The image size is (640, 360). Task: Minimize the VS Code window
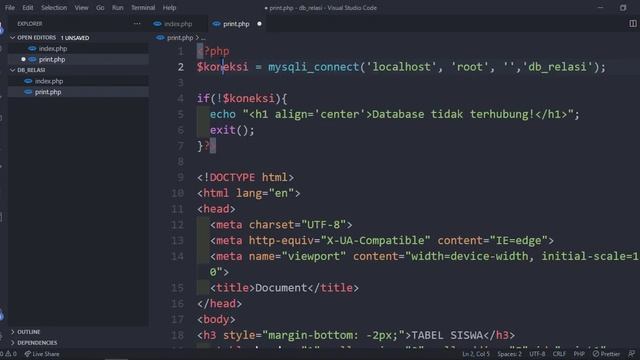click(600, 8)
